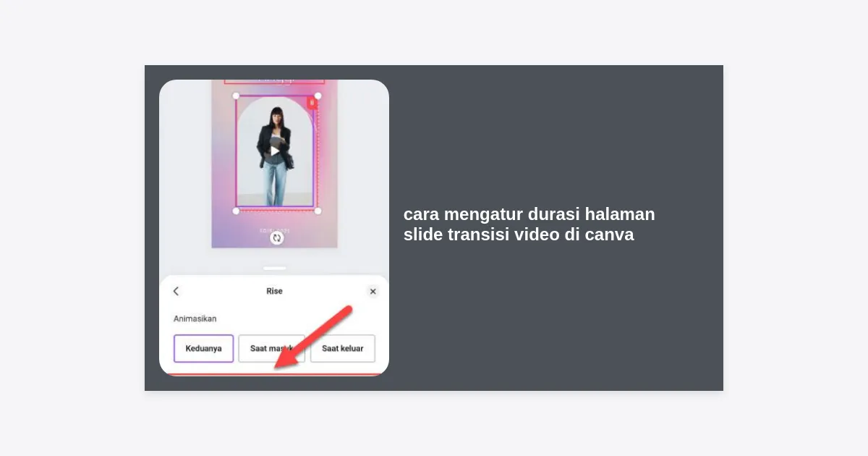
Task: Click the Rise panel title
Action: click(x=274, y=291)
